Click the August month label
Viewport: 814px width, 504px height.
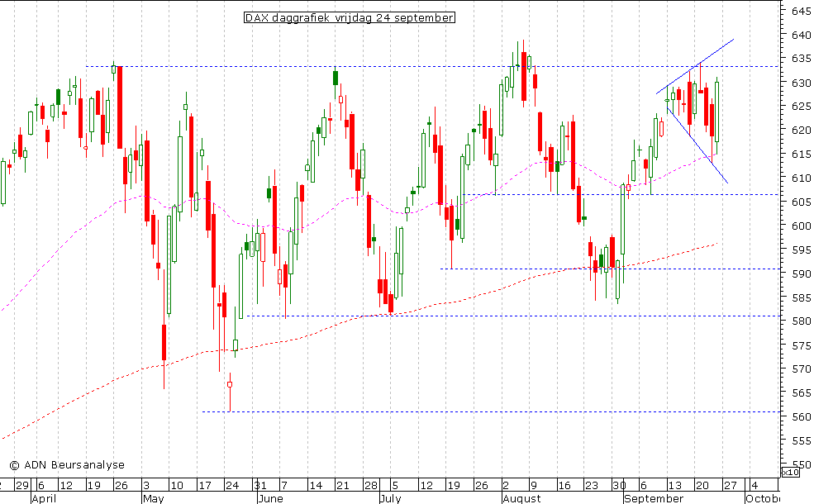pos(521,499)
